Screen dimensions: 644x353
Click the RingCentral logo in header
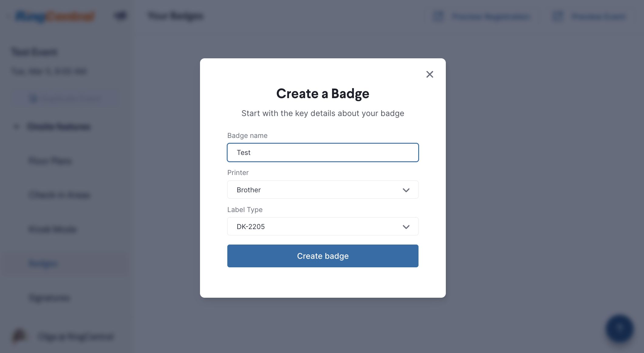point(55,16)
